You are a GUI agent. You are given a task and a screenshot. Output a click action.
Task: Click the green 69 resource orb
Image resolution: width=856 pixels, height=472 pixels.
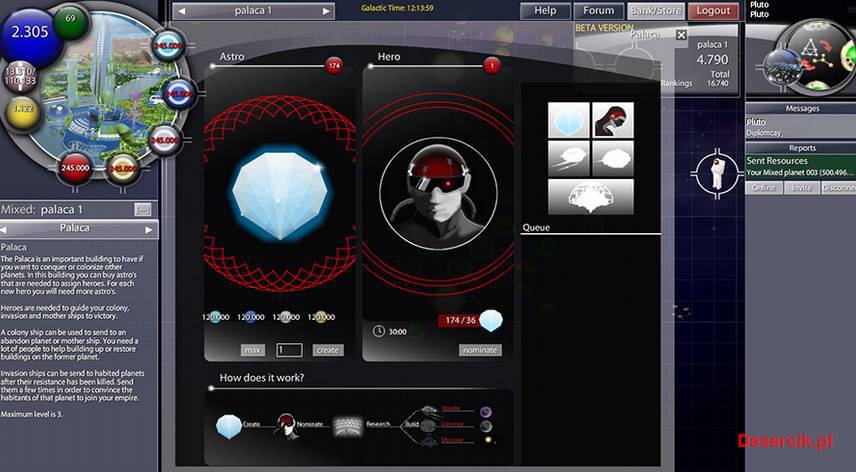coord(72,22)
